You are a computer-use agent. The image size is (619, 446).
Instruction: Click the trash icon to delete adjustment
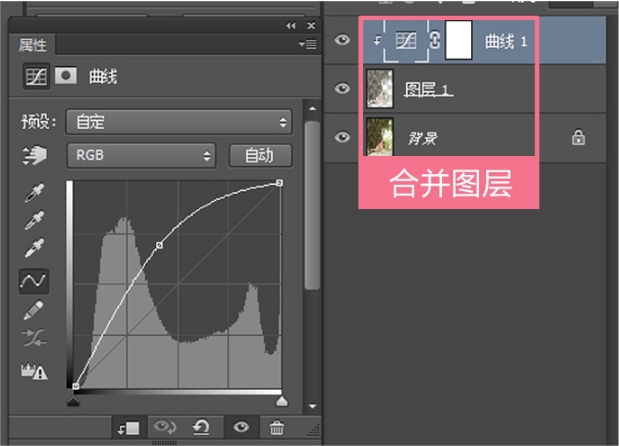(x=276, y=427)
